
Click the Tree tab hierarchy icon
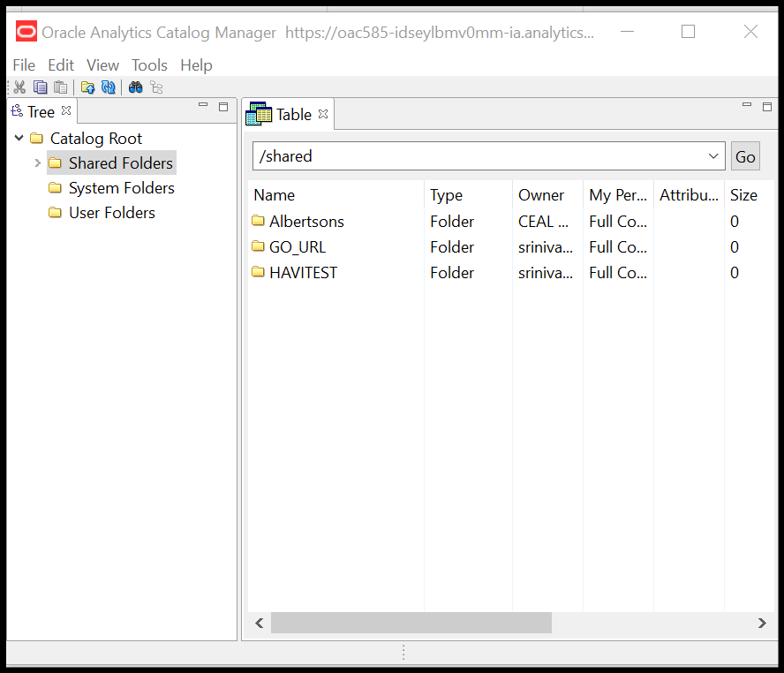coord(17,111)
